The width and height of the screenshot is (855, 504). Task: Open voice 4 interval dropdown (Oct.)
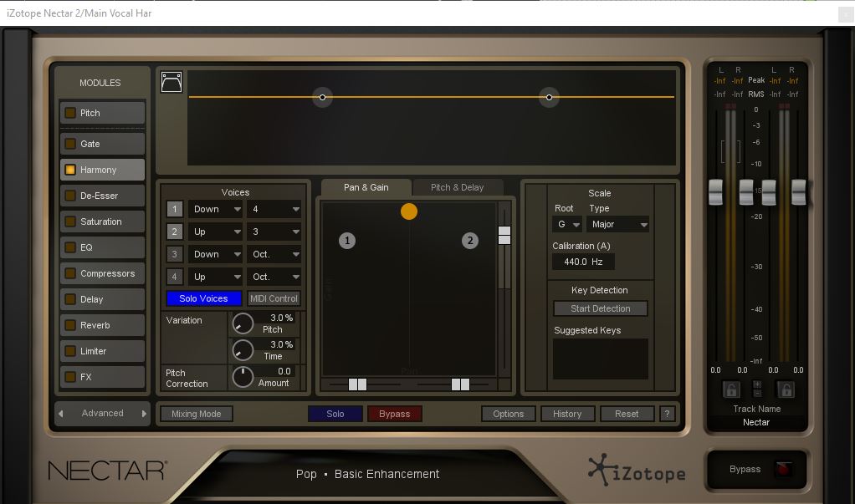[x=274, y=277]
